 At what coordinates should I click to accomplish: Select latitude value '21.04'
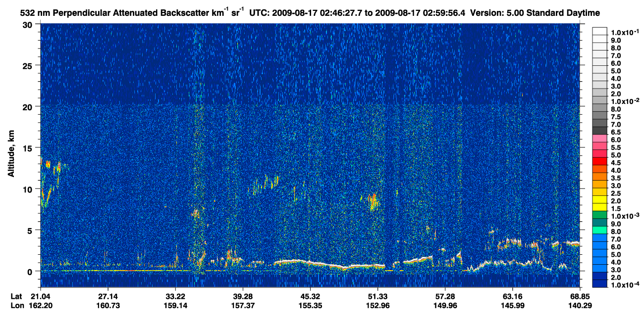point(40,296)
